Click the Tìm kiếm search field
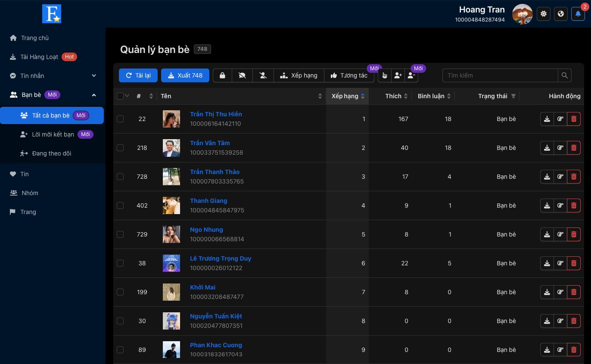 pos(500,75)
